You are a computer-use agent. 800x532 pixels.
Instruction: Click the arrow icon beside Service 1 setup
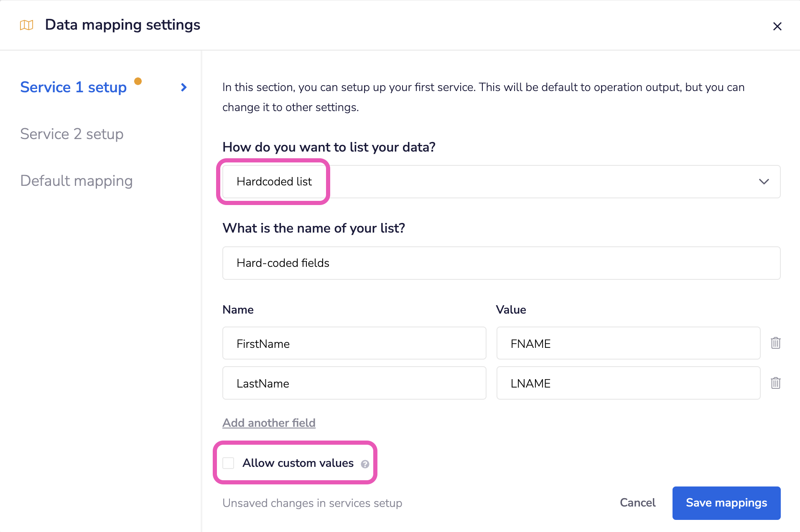(183, 87)
